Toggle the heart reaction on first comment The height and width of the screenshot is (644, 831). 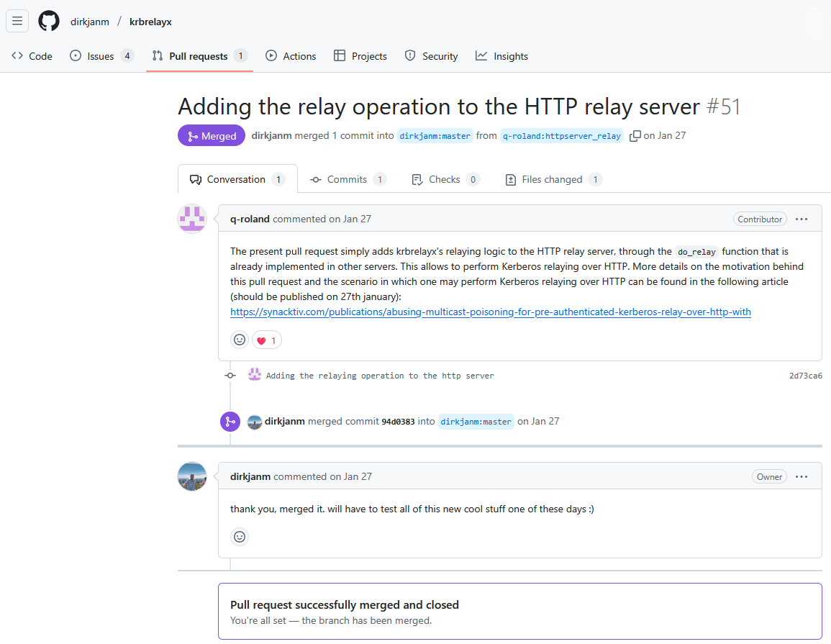pyautogui.click(x=267, y=340)
